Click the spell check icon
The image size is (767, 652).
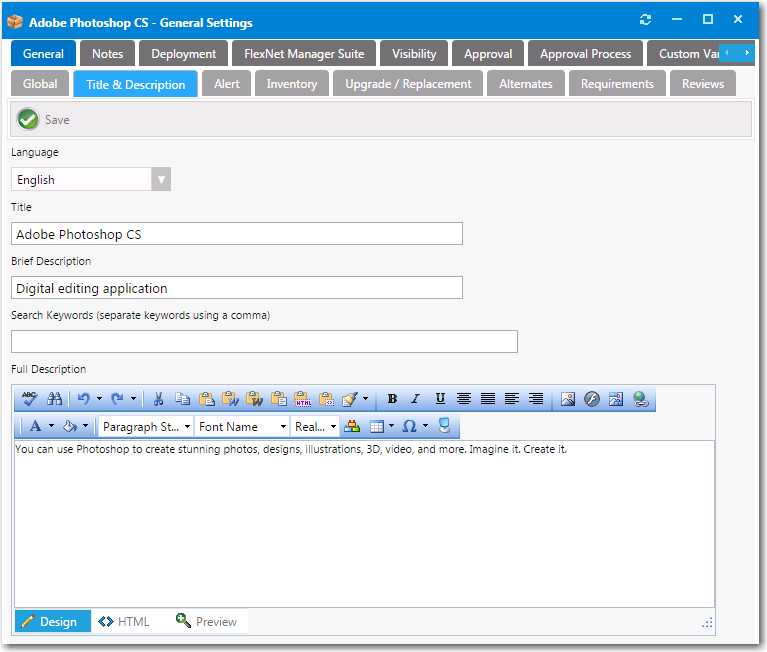[29, 399]
